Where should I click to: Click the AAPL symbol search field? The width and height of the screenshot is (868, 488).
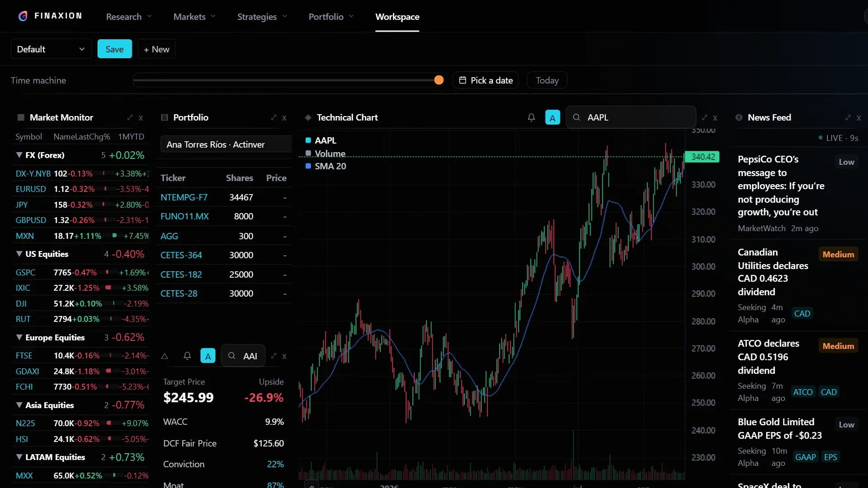[x=631, y=117]
